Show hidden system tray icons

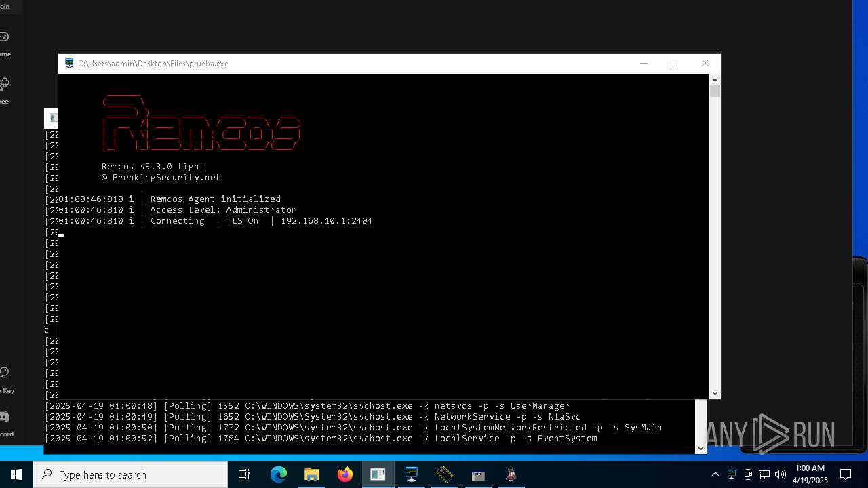tap(715, 474)
